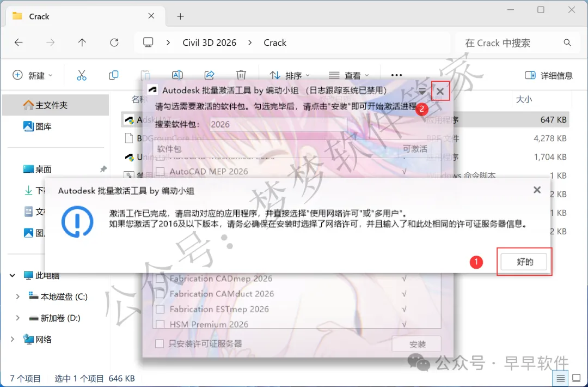Image resolution: width=588 pixels, height=387 pixels.
Task: Expand the 本地磁盘 (C:) node
Action: pos(17,297)
